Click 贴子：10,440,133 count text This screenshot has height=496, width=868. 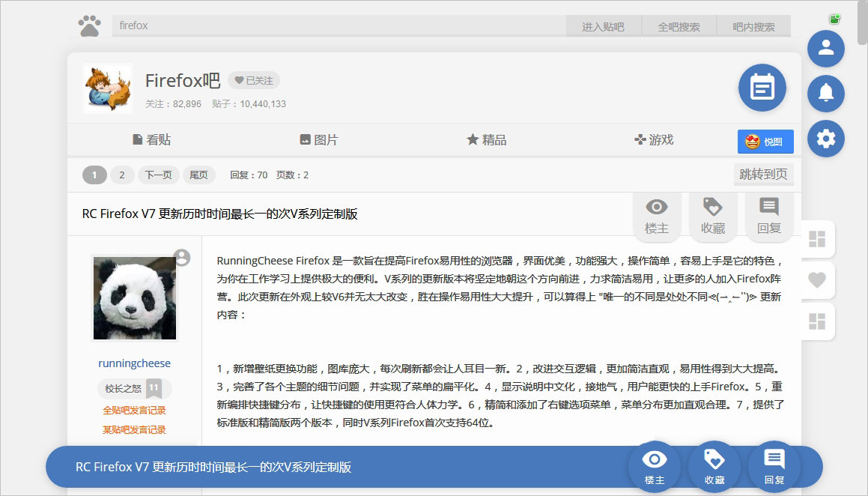tap(249, 103)
